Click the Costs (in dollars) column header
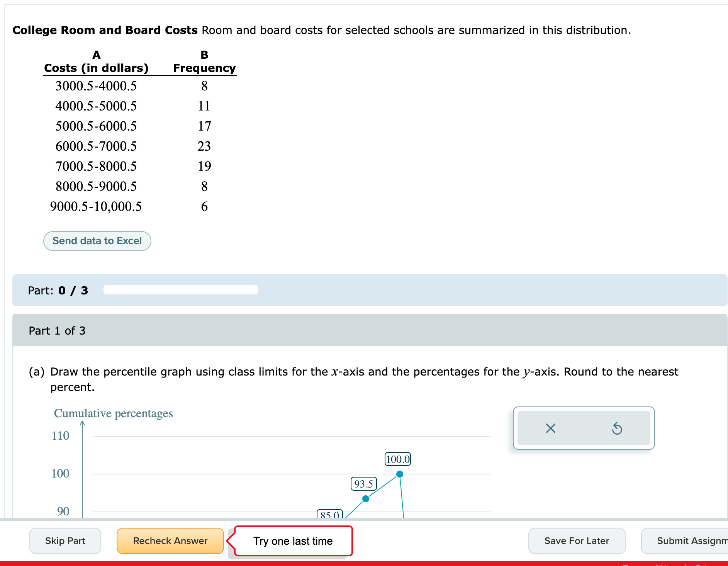This screenshot has width=728, height=566. 96,68
